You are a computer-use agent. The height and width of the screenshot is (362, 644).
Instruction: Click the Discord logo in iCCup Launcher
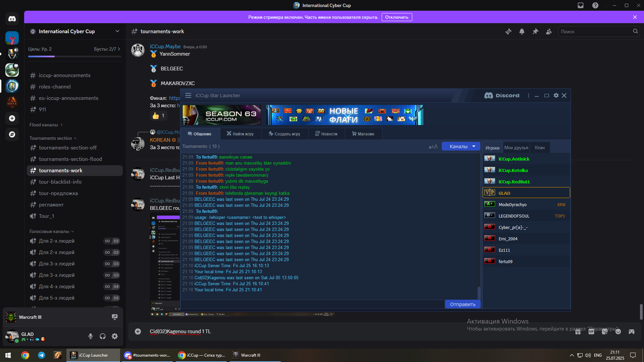coord(502,96)
